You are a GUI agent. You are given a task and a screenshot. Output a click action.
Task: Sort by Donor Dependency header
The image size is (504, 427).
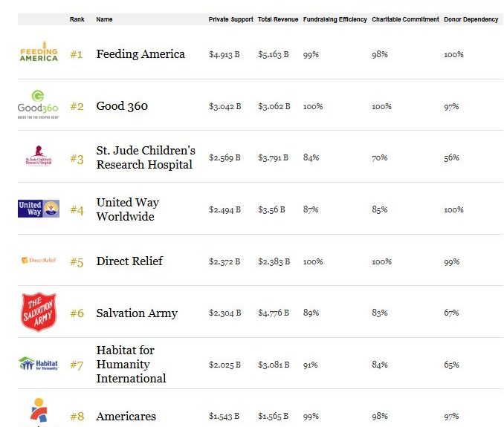(x=471, y=19)
